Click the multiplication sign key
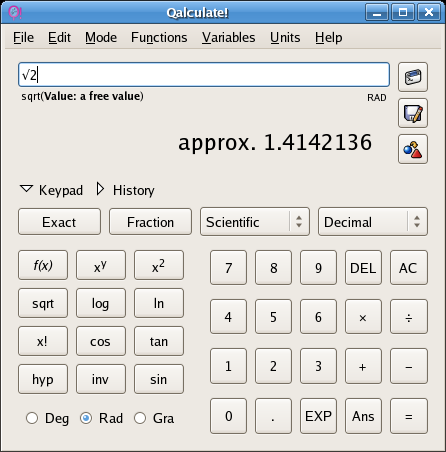 click(x=363, y=317)
